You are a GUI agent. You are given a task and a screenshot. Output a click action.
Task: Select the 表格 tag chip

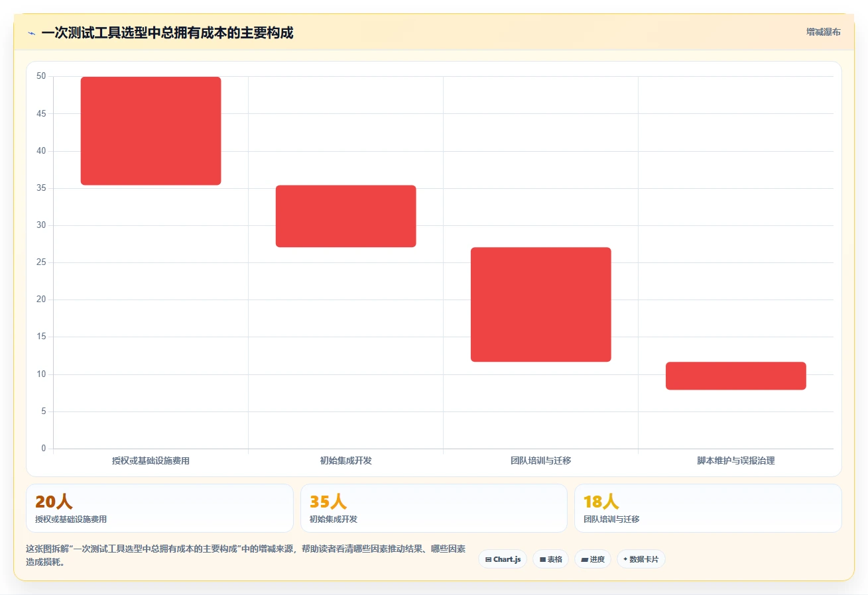coord(550,559)
